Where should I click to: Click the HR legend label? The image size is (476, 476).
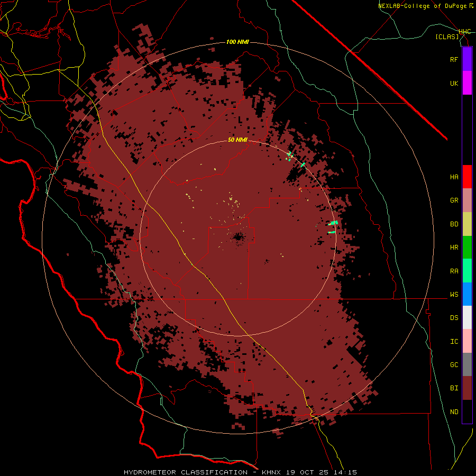(x=454, y=248)
